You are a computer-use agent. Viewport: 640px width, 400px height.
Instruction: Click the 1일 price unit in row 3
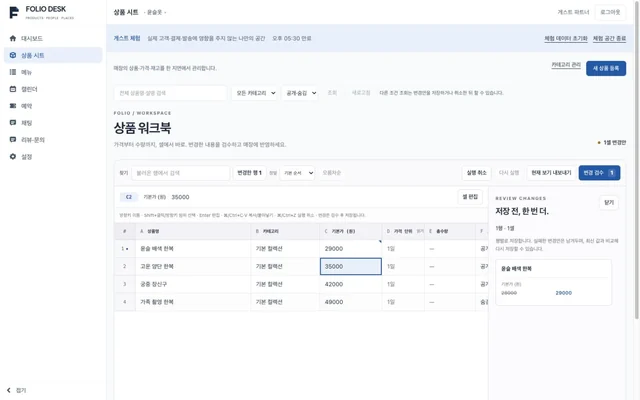[x=403, y=284]
